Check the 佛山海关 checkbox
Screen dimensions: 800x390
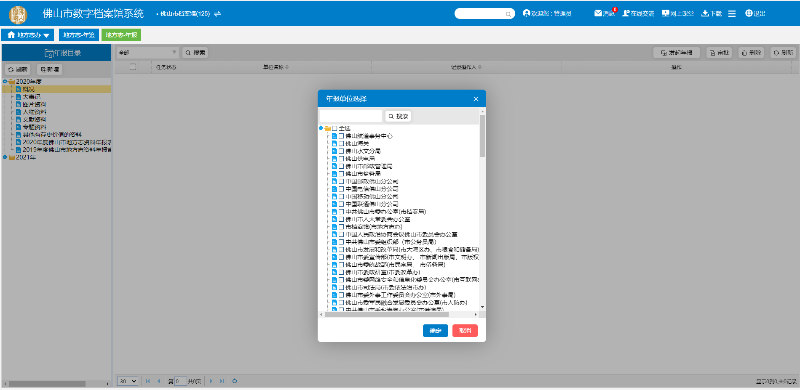[342, 144]
